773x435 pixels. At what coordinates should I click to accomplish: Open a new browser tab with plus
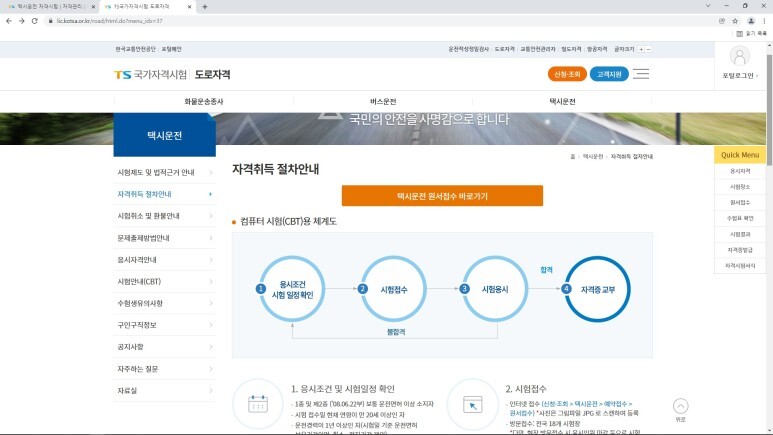(x=205, y=7)
